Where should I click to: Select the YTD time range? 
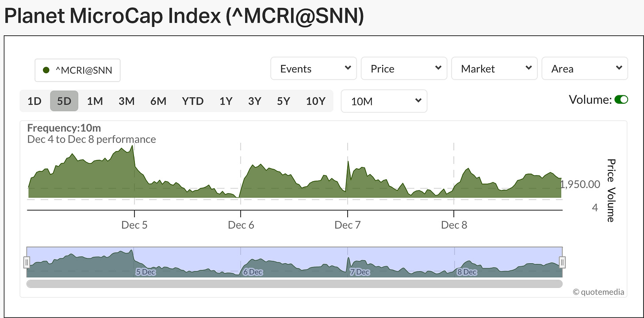coord(193,101)
